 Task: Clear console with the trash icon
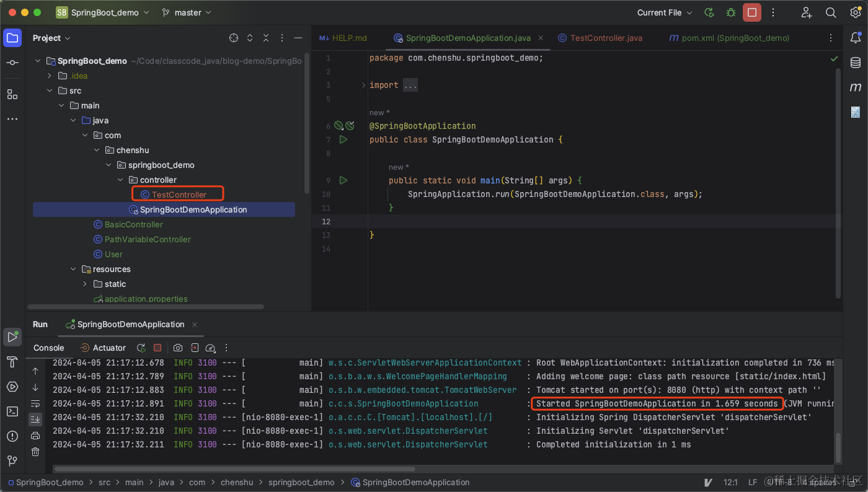(35, 452)
